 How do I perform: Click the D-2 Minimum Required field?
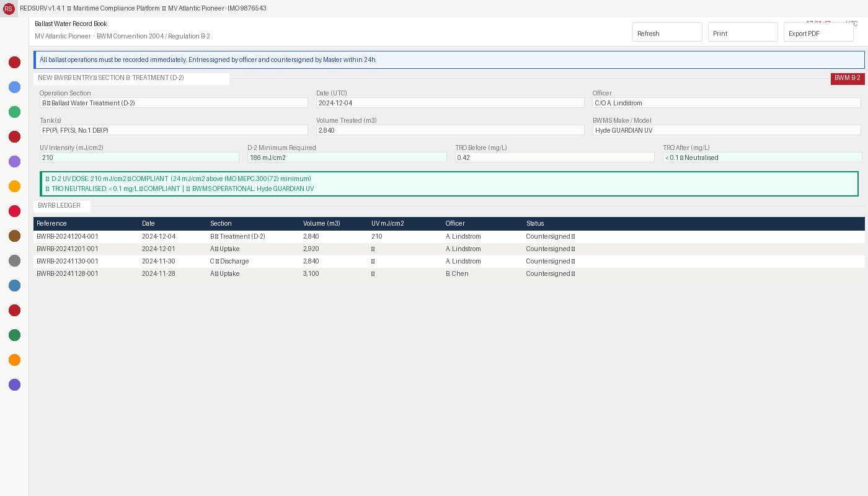(347, 157)
